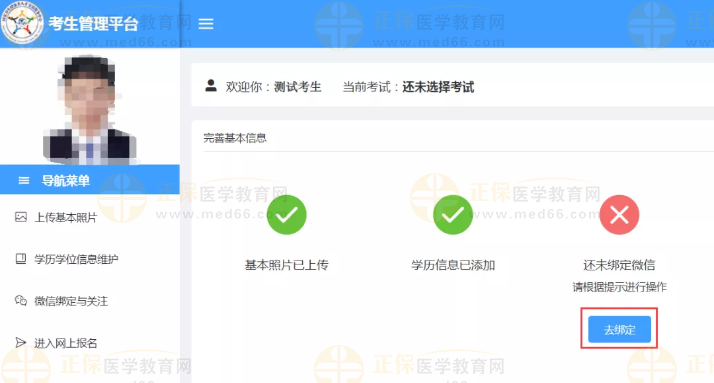The width and height of the screenshot is (714, 383).
Task: Open 上传基本照片 menu item
Action: tap(66, 218)
